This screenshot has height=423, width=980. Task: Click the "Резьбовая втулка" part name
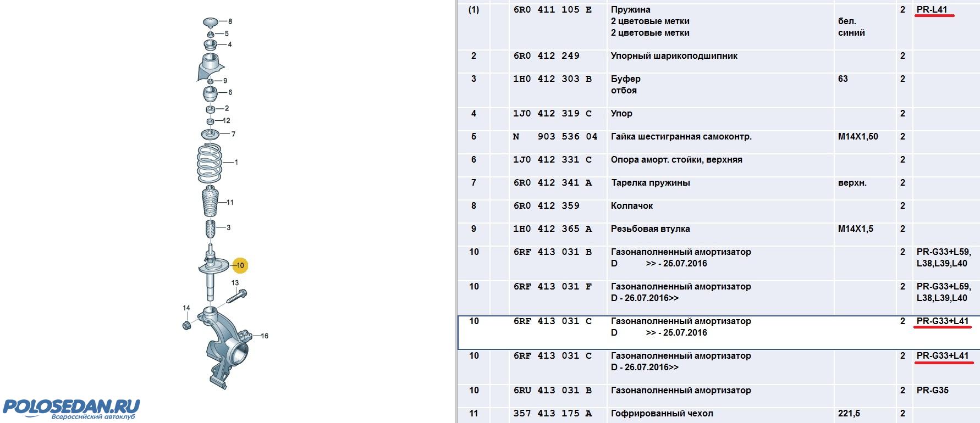click(650, 229)
